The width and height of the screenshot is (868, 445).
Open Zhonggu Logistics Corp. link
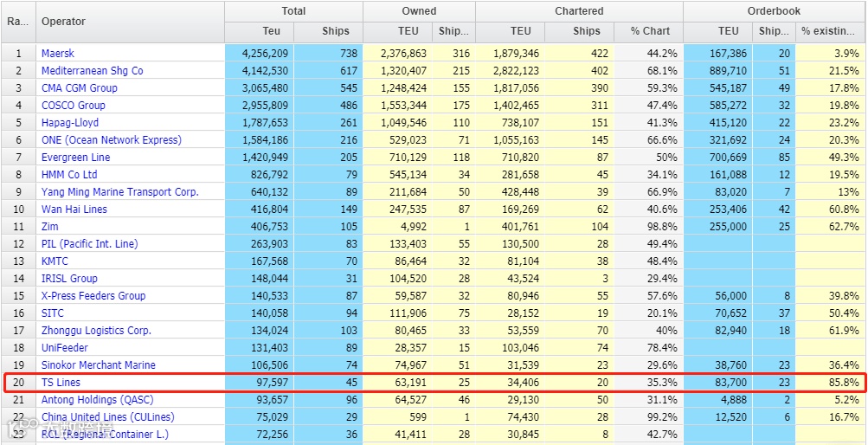click(96, 331)
